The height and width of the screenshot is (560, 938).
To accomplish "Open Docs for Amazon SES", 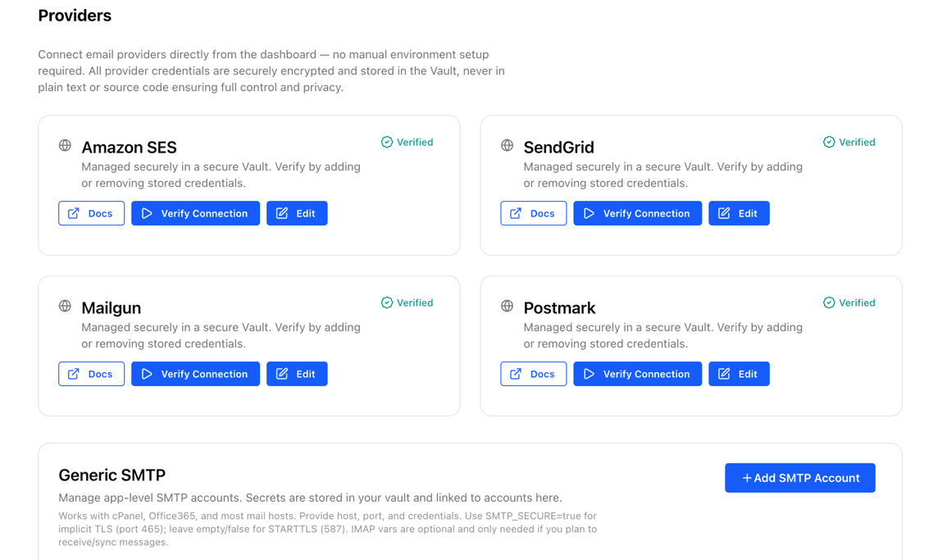I will point(91,213).
